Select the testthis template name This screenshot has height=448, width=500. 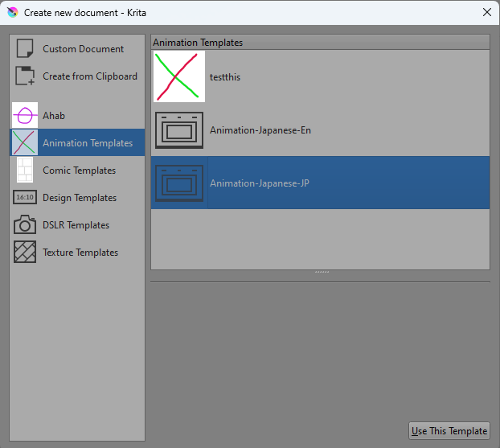(225, 77)
